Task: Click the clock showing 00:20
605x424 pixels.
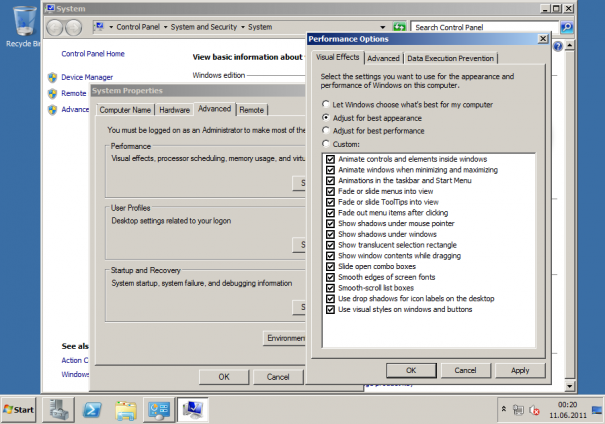Action: coord(568,405)
